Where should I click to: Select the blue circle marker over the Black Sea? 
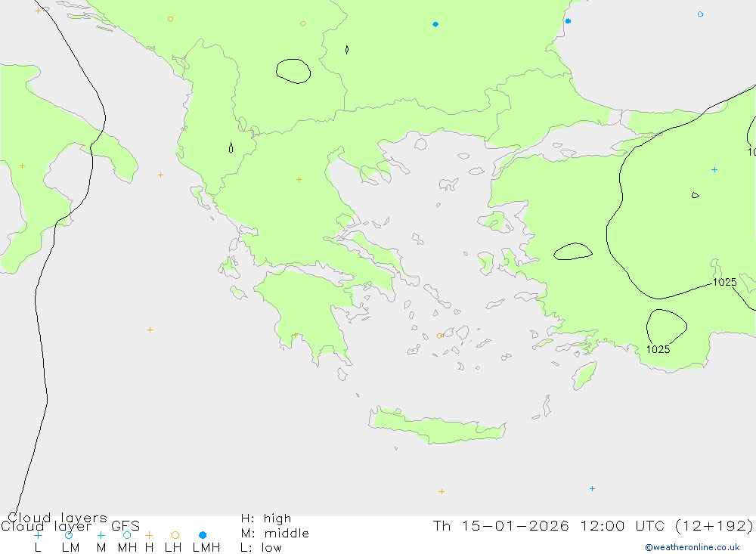(x=700, y=14)
